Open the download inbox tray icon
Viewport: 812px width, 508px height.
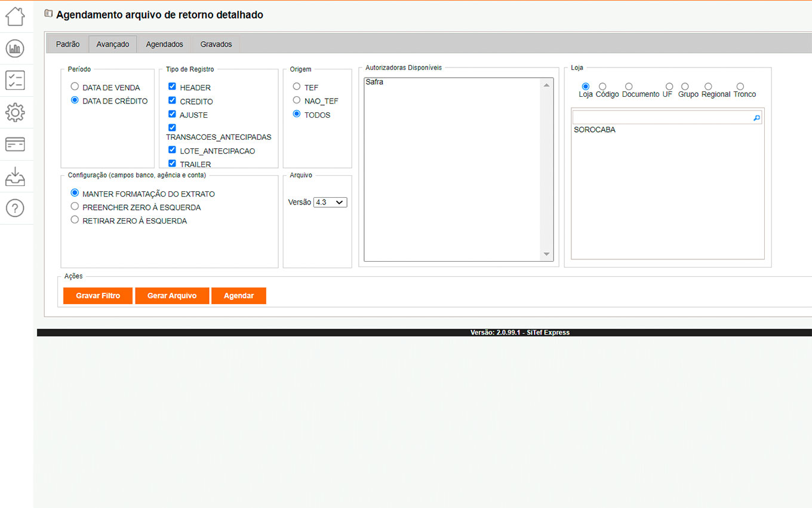coord(15,176)
